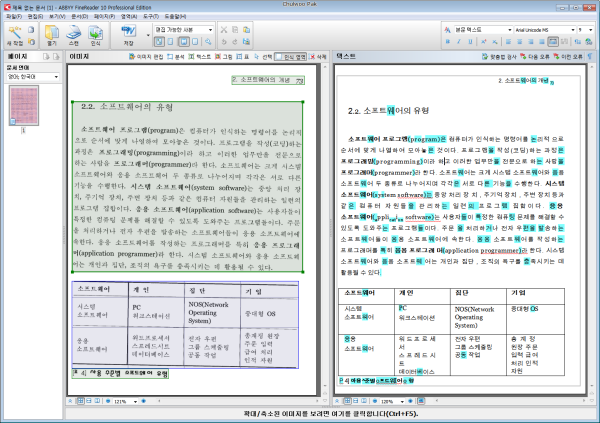Apply superscript formatting
Screen dimensions: 600x423
484,42
